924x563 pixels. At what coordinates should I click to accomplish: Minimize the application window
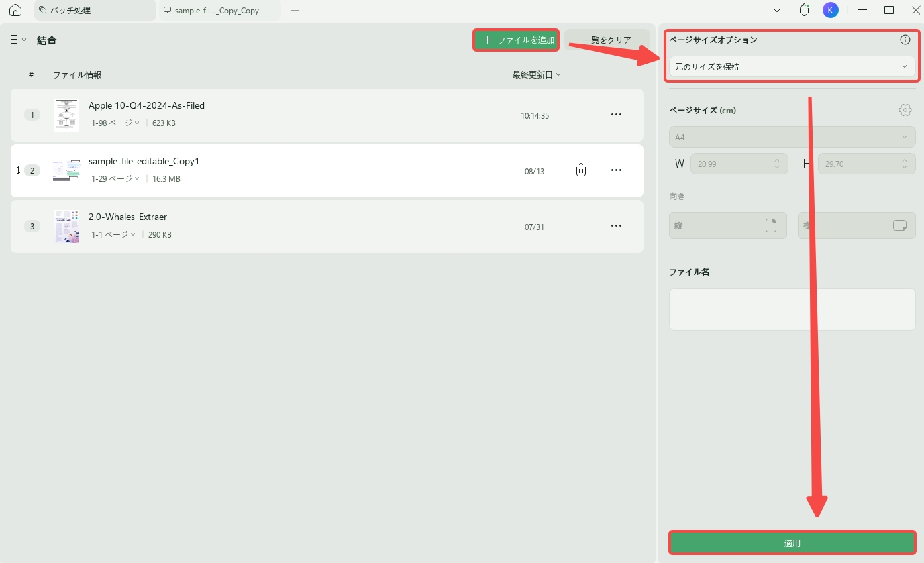(x=862, y=10)
